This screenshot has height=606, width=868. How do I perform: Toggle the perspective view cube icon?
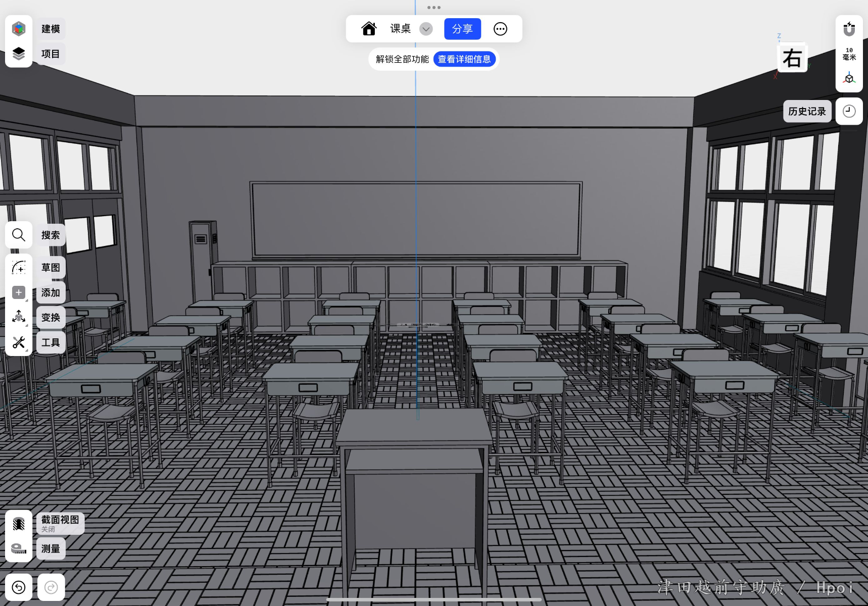click(x=849, y=79)
